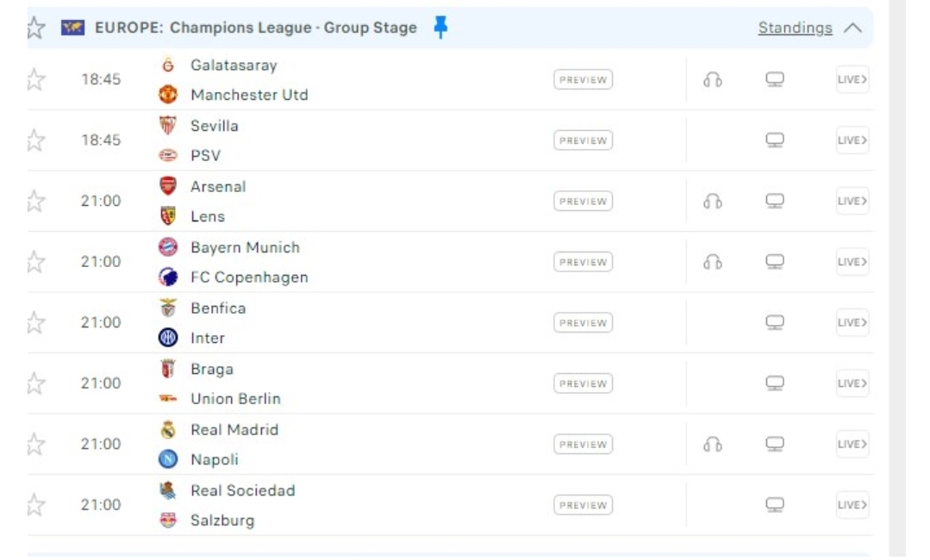
Task: Favorite the Galatasaray vs Manchester Utd match
Action: coord(35,80)
